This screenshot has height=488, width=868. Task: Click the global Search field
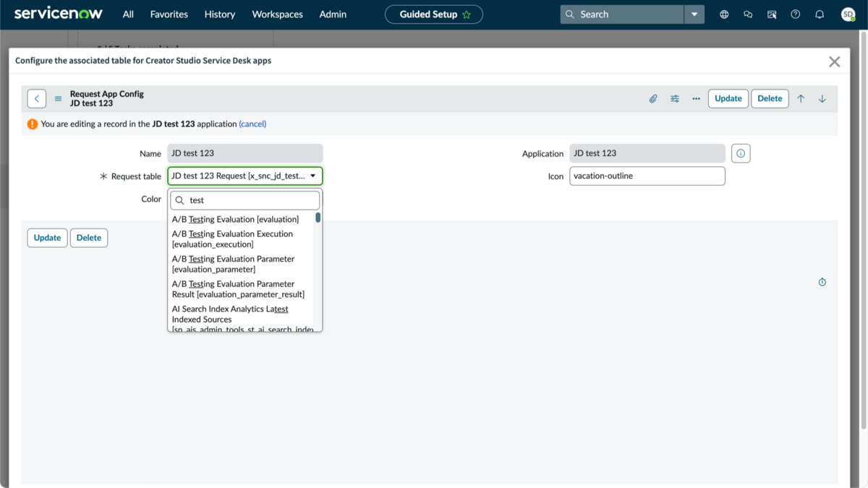coord(622,14)
